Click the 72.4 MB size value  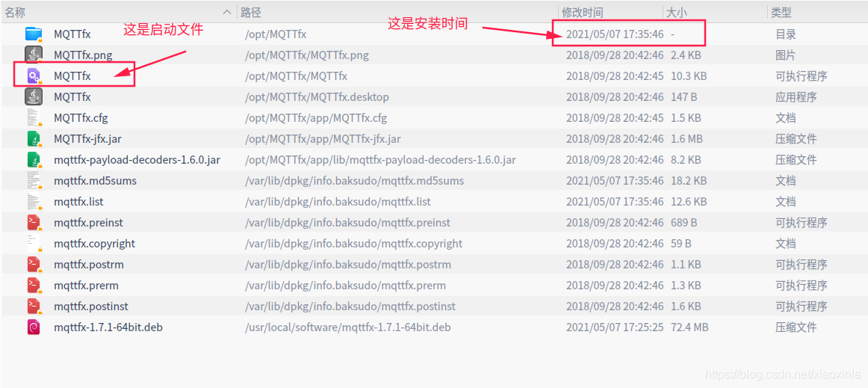(x=689, y=327)
